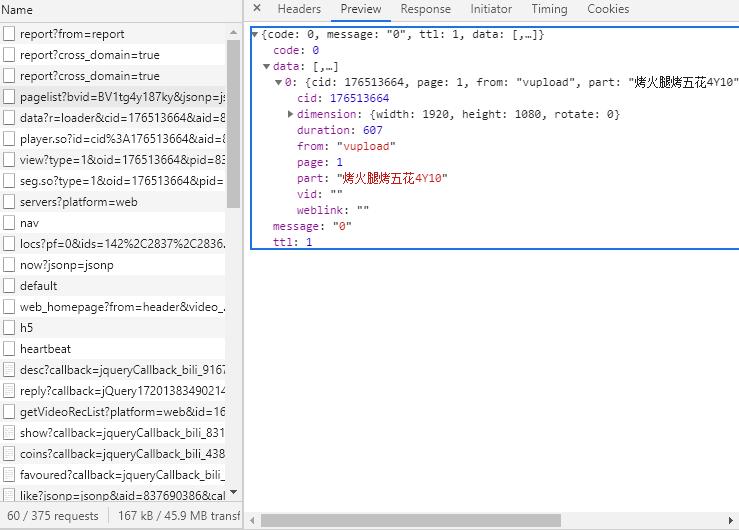Click the code: 0 line
Screen dimensions: 739x530
(x=296, y=50)
